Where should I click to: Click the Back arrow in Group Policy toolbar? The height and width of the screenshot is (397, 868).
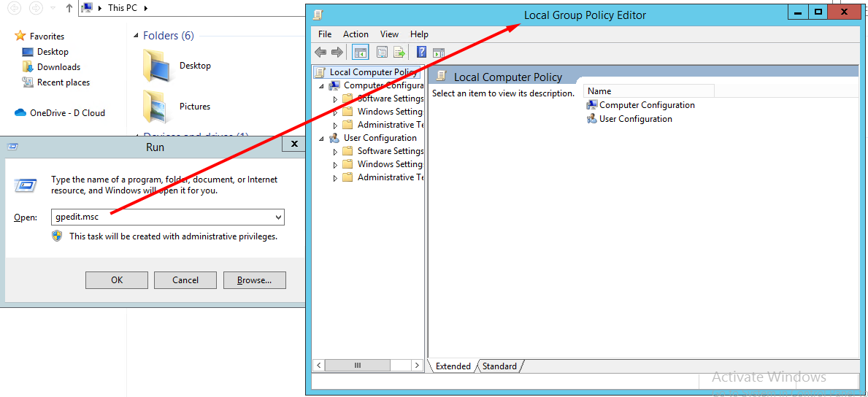pos(320,52)
